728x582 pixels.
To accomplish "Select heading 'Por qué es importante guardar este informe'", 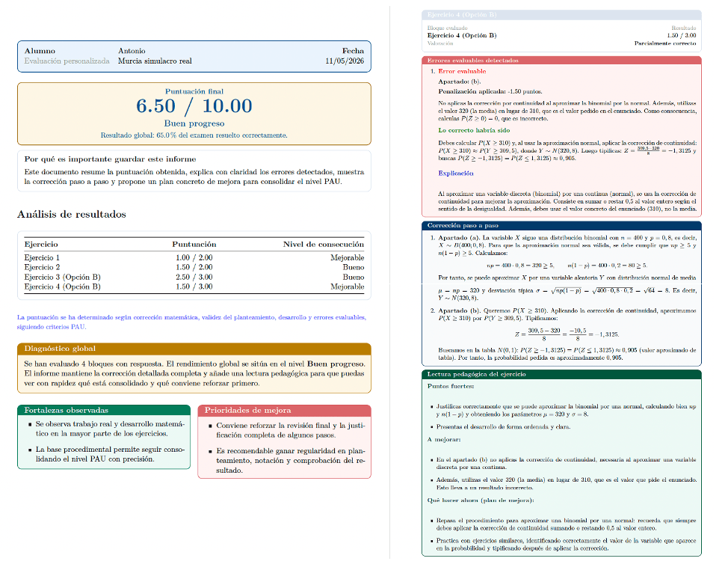I will [x=110, y=159].
